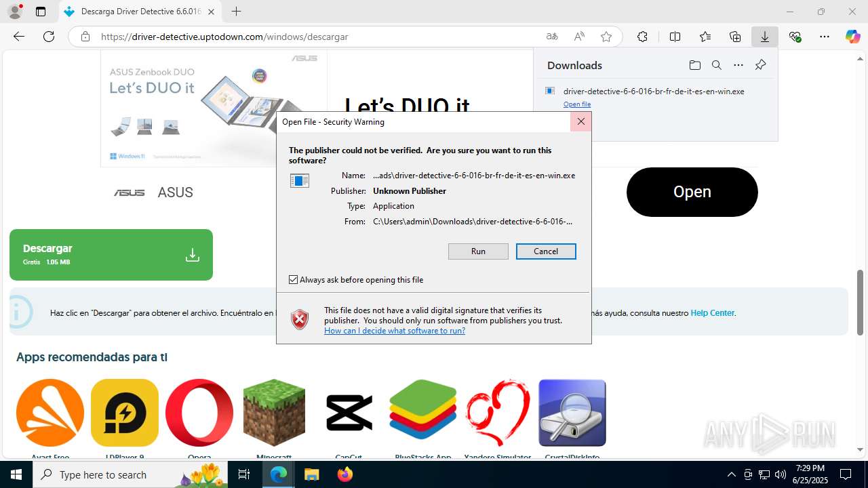This screenshot has height=488, width=868.
Task: Click Run in the security warning
Action: (x=478, y=251)
